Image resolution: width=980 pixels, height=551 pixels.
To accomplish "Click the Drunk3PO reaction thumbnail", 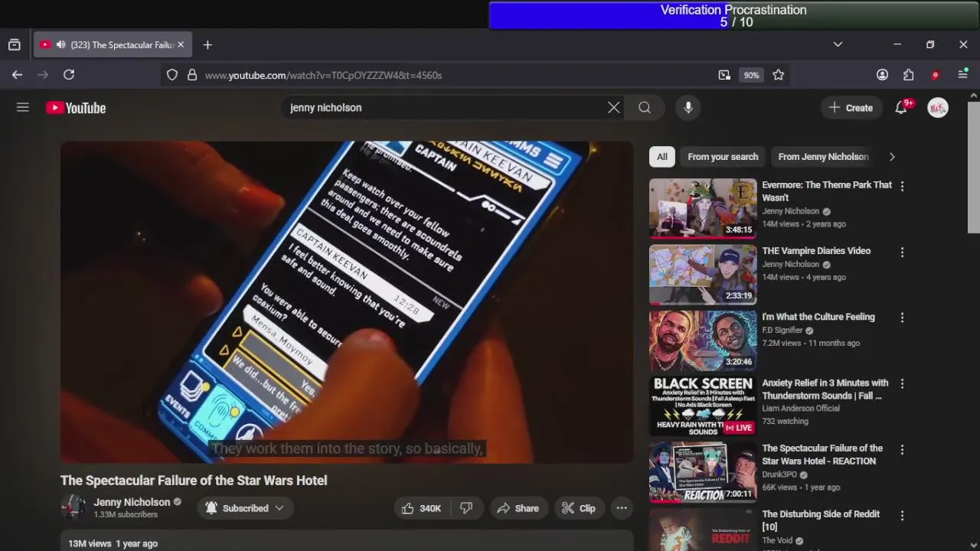I will click(703, 472).
